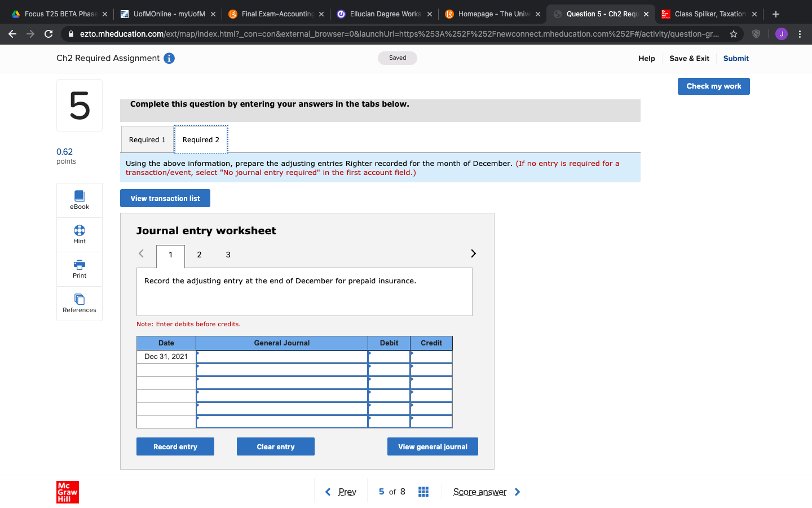This screenshot has height=508, width=812.
Task: Click View transaction list button
Action: pyautogui.click(x=165, y=198)
